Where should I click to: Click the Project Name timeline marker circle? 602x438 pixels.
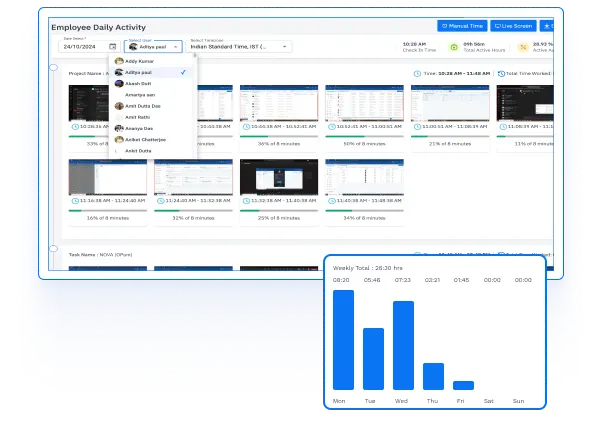(x=54, y=68)
